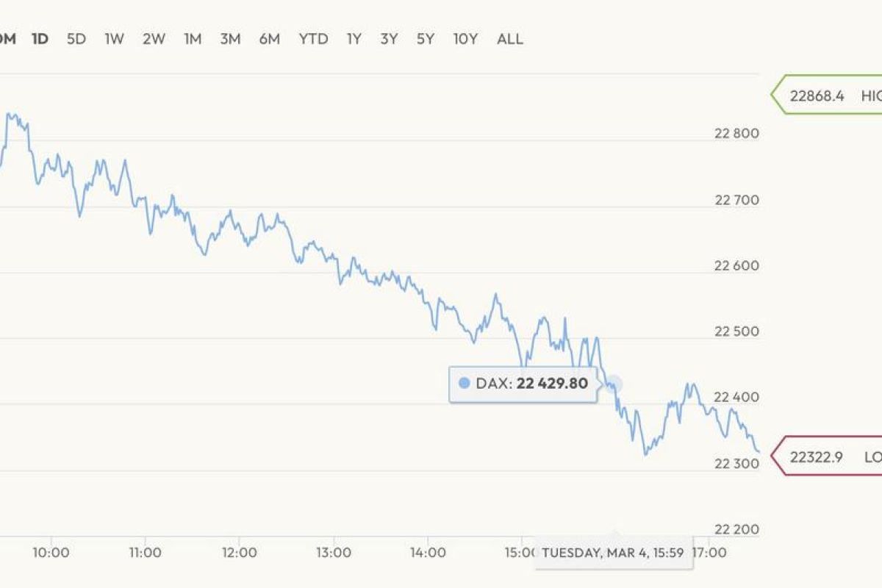The width and height of the screenshot is (882, 588).
Task: Show the 1M chart range
Action: 193,39
